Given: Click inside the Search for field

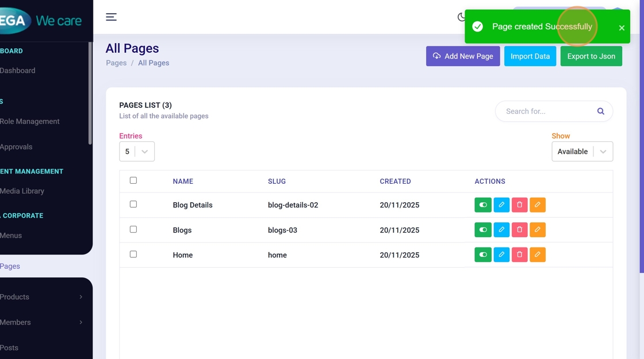Looking at the screenshot, I should 545,111.
